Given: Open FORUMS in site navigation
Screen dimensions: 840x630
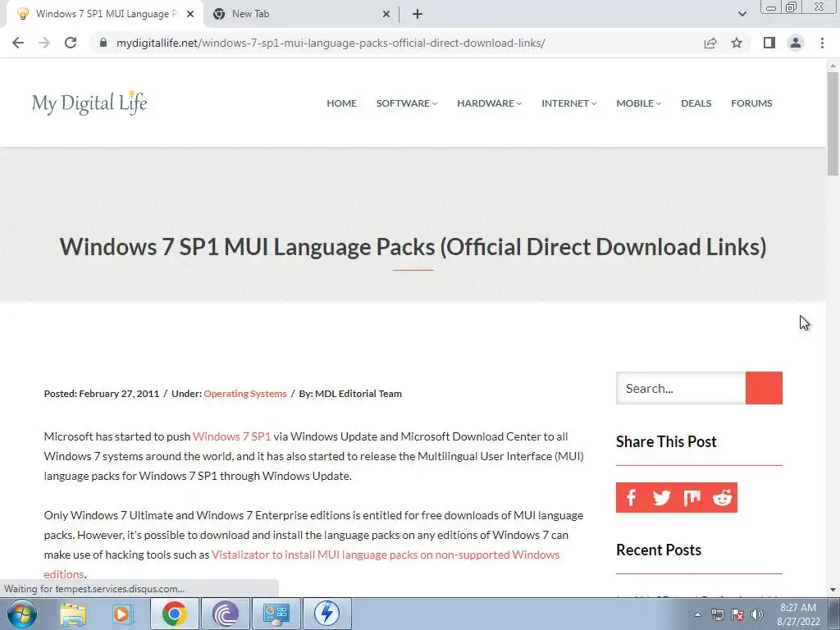Looking at the screenshot, I should [x=751, y=103].
